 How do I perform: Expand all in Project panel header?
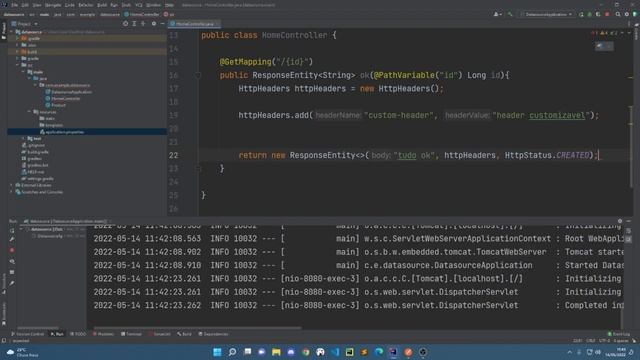[x=134, y=24]
